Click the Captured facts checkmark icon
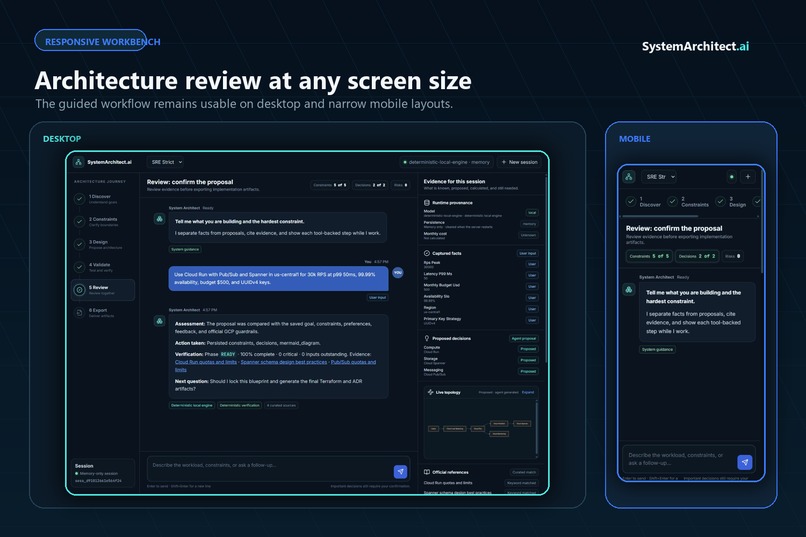Screen dimensions: 806x537 pyautogui.click(x=427, y=253)
